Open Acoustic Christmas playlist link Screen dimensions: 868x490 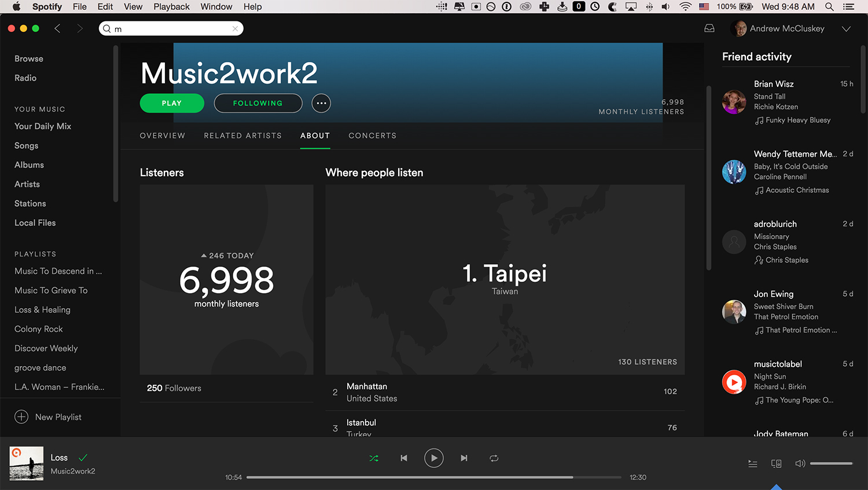[x=797, y=190]
